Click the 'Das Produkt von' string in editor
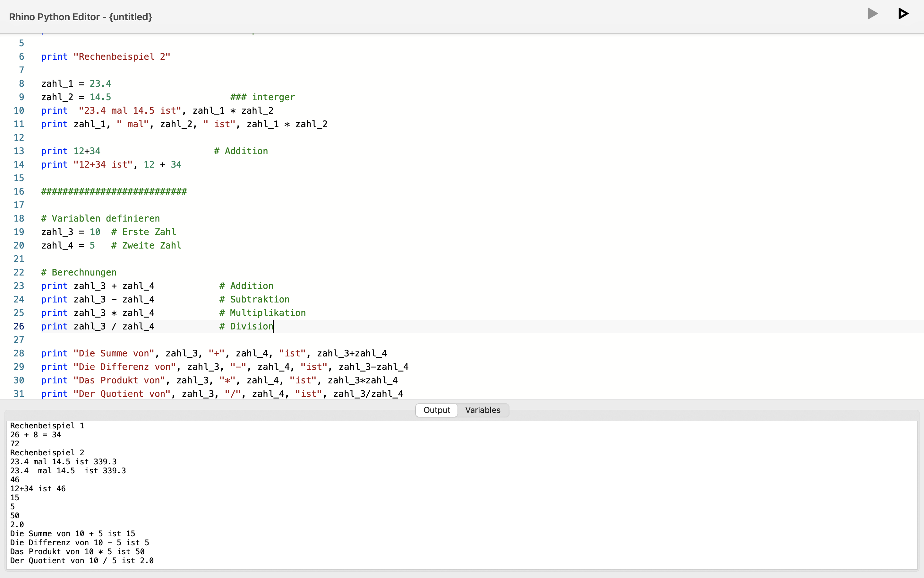This screenshot has width=924, height=578. 119,381
